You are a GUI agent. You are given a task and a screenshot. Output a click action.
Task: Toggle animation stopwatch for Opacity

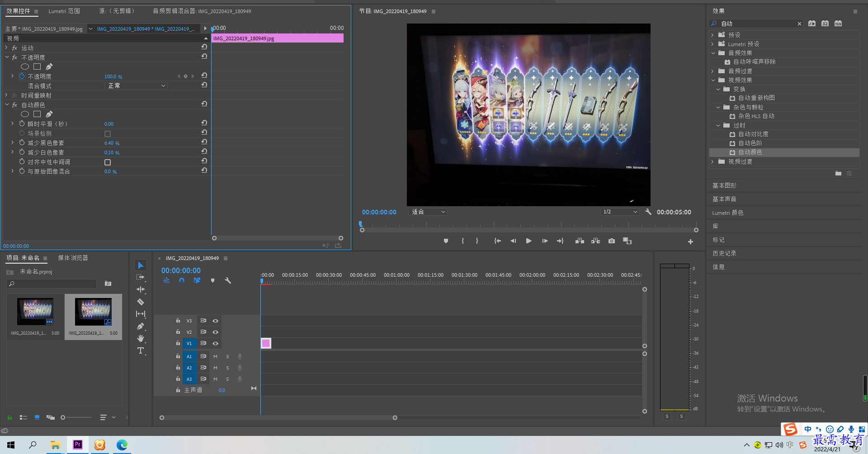[22, 76]
